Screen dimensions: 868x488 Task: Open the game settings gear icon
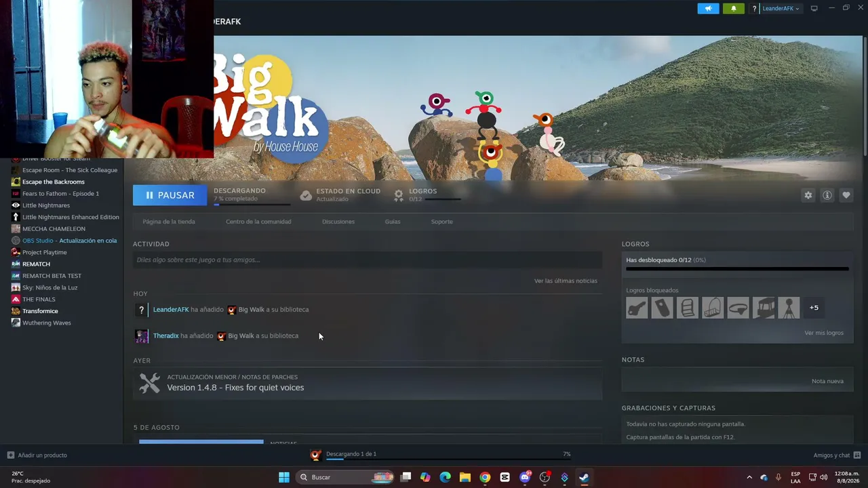[x=808, y=195]
